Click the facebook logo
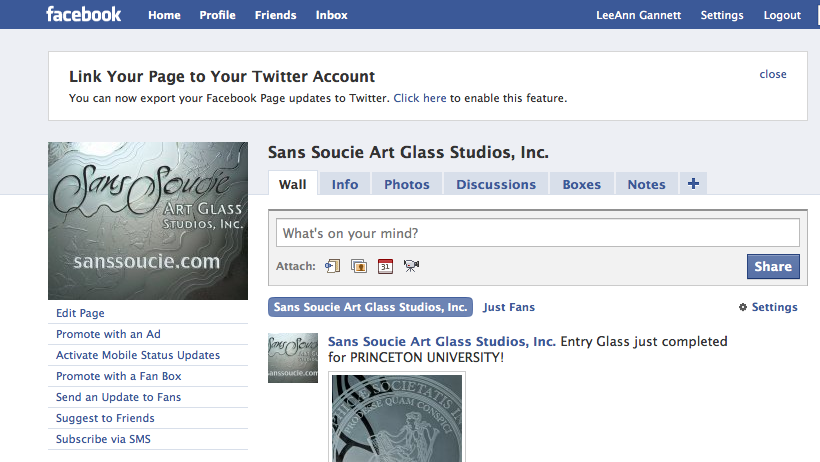 [x=84, y=14]
